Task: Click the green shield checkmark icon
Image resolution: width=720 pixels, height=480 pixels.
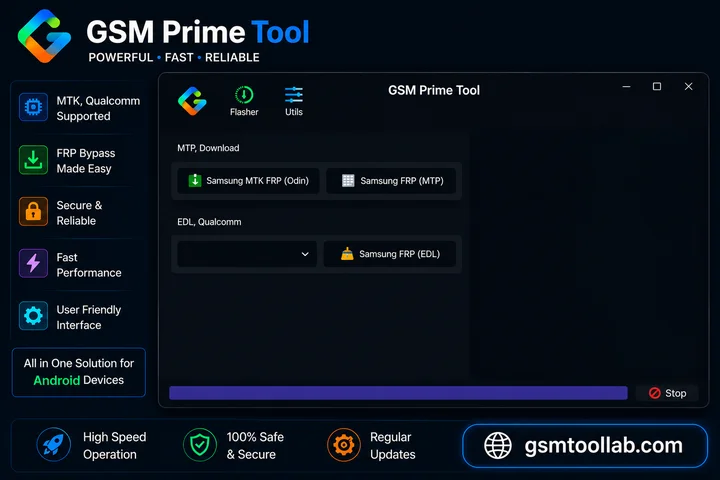Action: [x=200, y=445]
